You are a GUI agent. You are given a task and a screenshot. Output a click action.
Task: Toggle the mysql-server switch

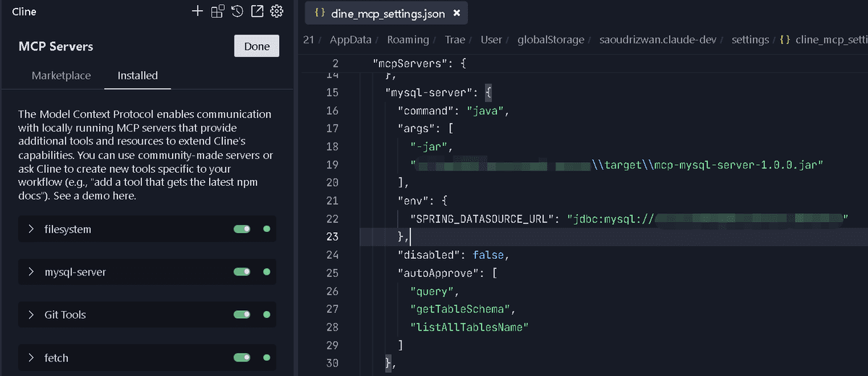click(242, 272)
